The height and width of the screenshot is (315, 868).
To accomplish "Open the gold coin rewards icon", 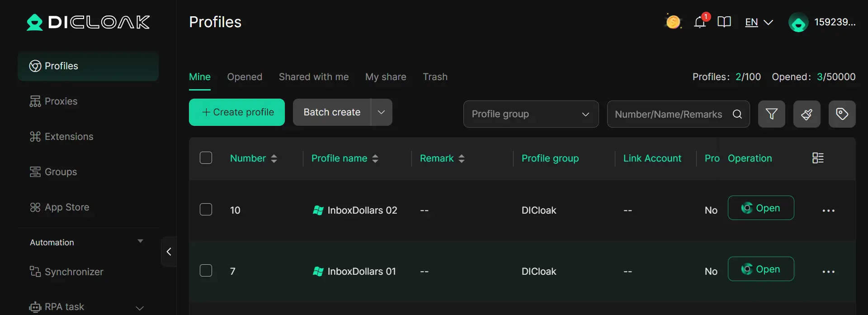I will click(x=673, y=22).
